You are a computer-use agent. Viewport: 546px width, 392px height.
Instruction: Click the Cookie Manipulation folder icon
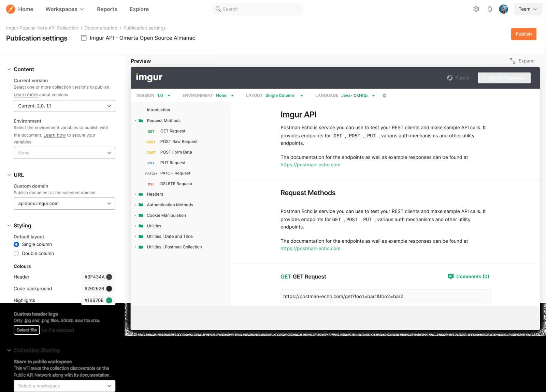(141, 215)
